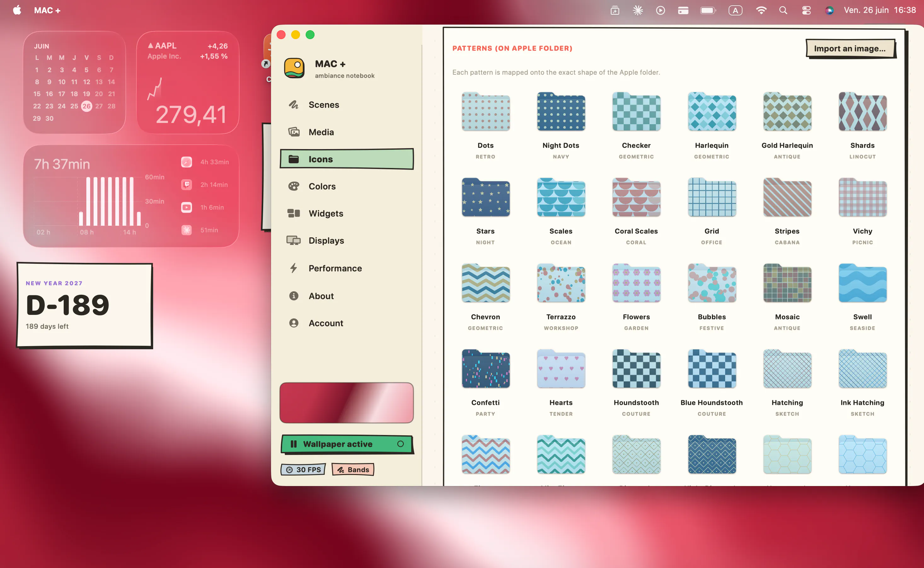Click the 26 date in calendar widget
This screenshot has width=924, height=568.
coord(86,106)
